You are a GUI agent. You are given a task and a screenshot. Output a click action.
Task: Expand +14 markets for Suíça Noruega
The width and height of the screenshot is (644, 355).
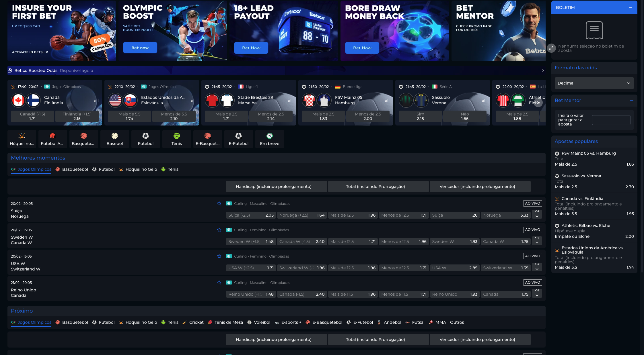(x=537, y=214)
